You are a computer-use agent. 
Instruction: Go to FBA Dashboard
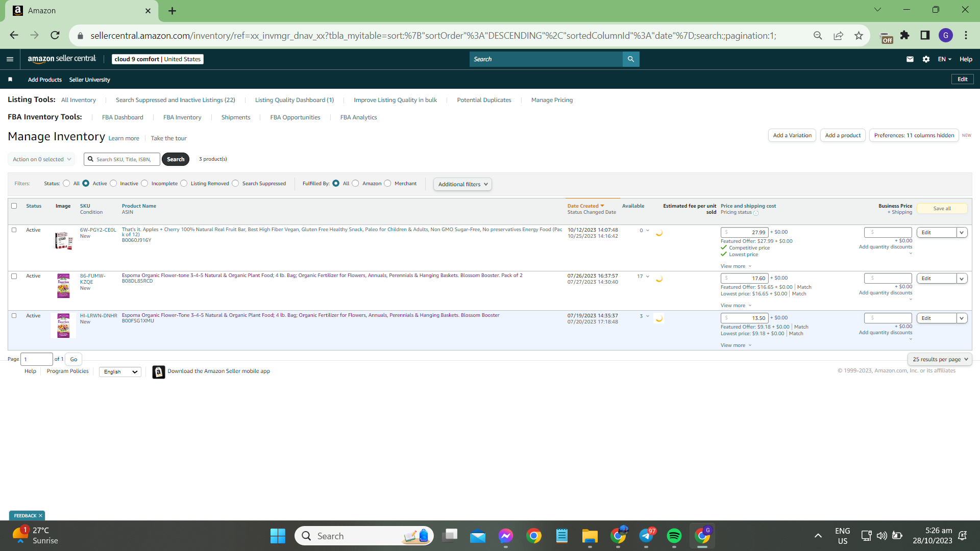[122, 117]
